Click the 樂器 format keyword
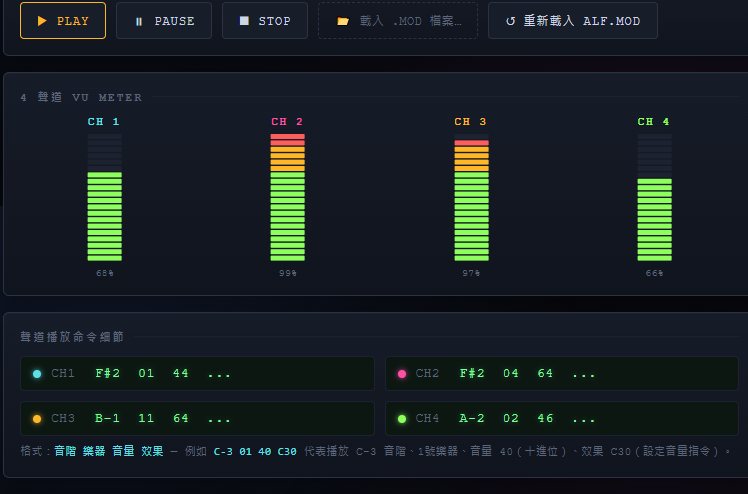The height and width of the screenshot is (494, 748). point(94,451)
